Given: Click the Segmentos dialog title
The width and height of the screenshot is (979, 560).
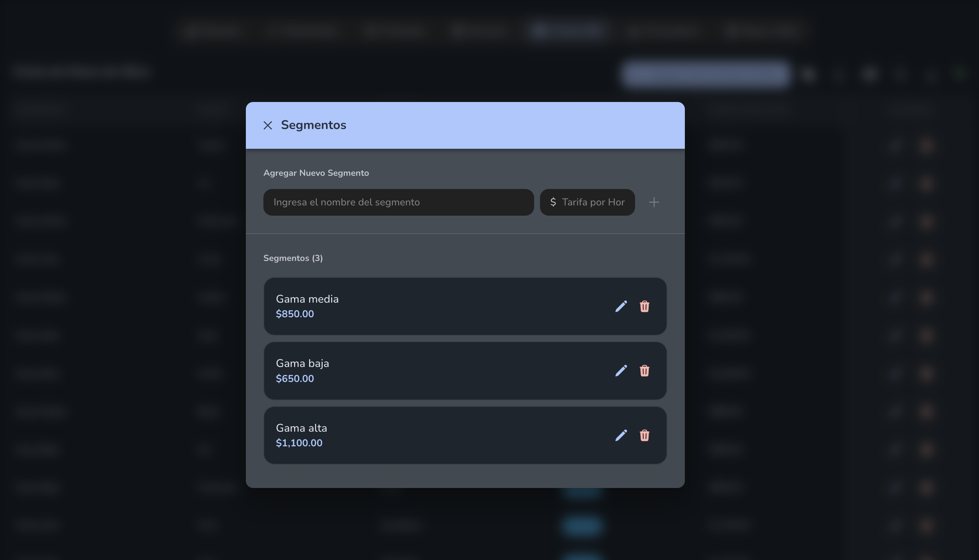Looking at the screenshot, I should [313, 125].
